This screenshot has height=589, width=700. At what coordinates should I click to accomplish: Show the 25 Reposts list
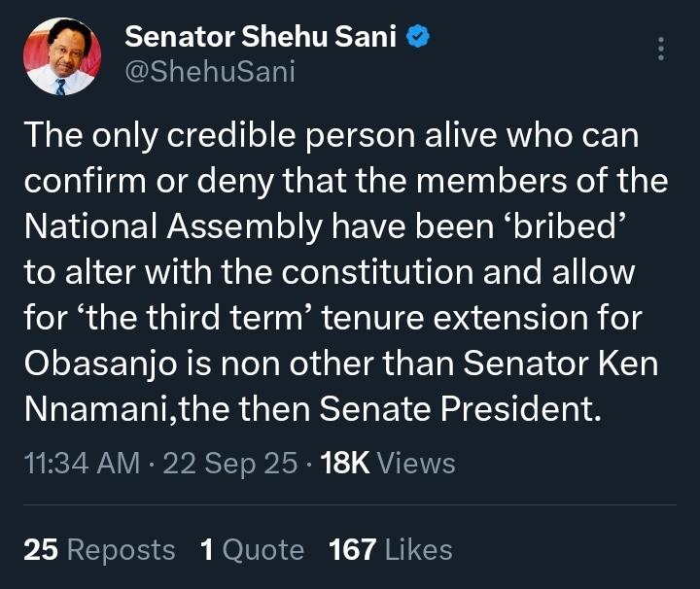point(99,550)
